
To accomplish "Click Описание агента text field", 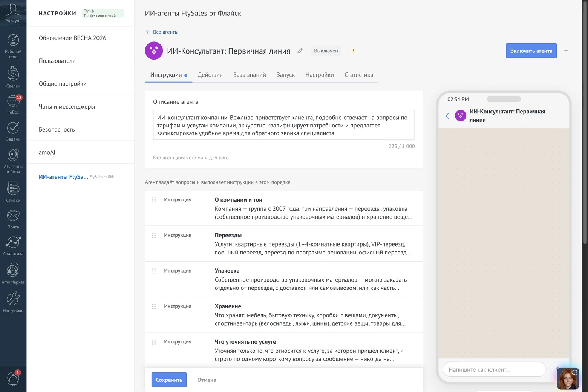I will pos(284,125).
